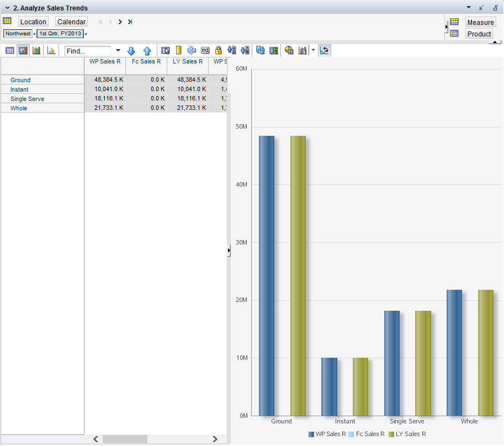Click Find Previous up arrow
This screenshot has width=504, height=446.
click(147, 51)
